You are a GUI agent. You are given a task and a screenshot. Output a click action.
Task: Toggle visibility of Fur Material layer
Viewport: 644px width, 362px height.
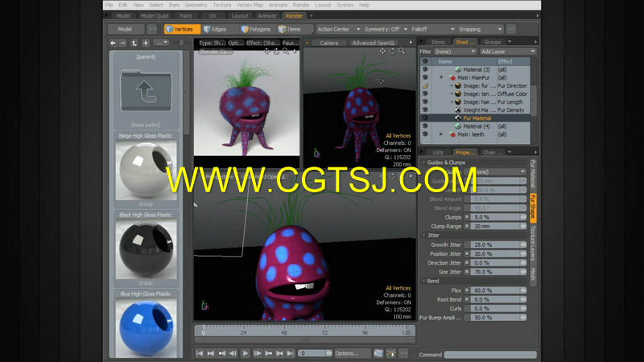(x=425, y=117)
